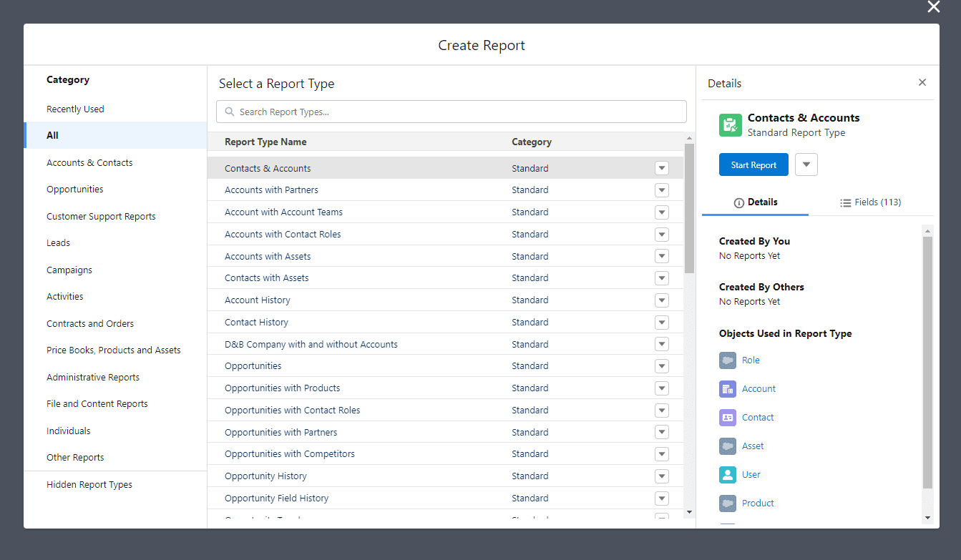Click the Asset object icon

click(x=728, y=446)
